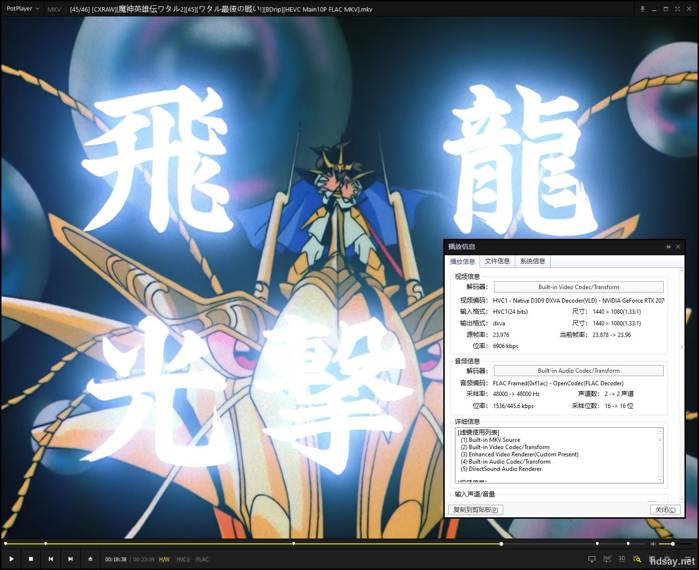
Task: Click the monitor/display icon in bottom bar
Action: pyautogui.click(x=592, y=559)
